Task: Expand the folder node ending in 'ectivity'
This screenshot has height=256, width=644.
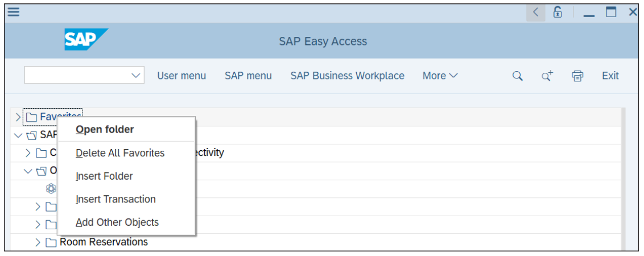Action: (x=28, y=153)
